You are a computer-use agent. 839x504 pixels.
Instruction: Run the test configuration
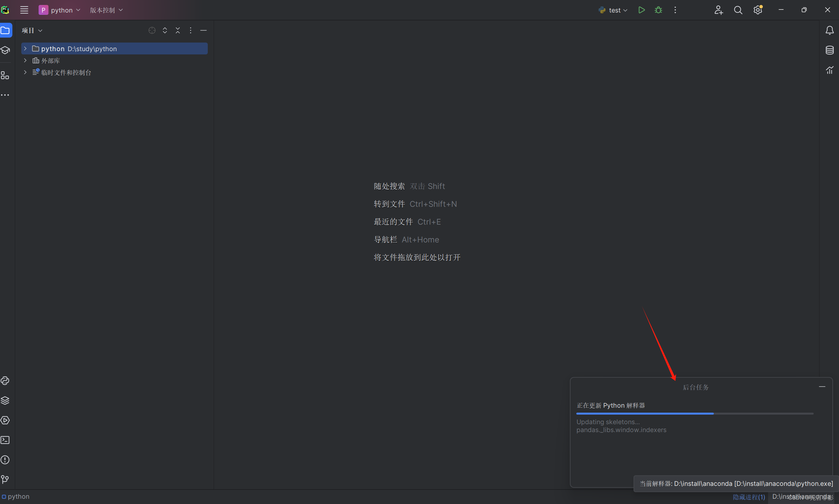pyautogui.click(x=641, y=10)
